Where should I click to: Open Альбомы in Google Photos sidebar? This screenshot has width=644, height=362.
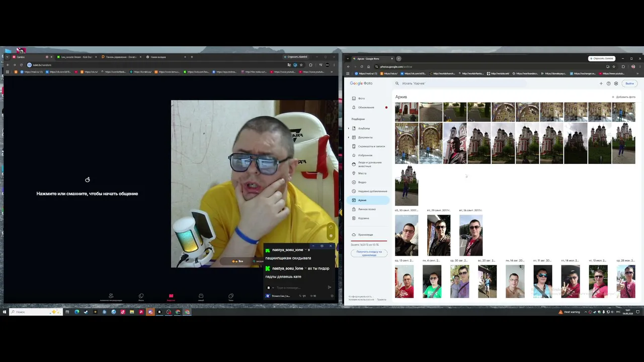[x=368, y=129]
